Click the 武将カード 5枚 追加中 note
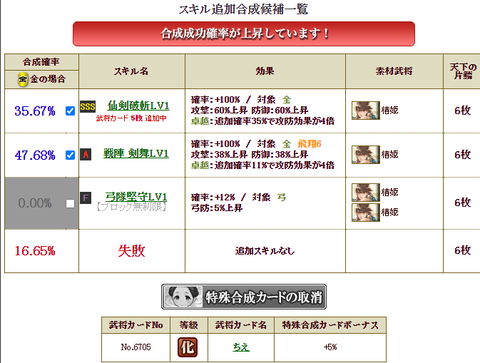 [131, 118]
